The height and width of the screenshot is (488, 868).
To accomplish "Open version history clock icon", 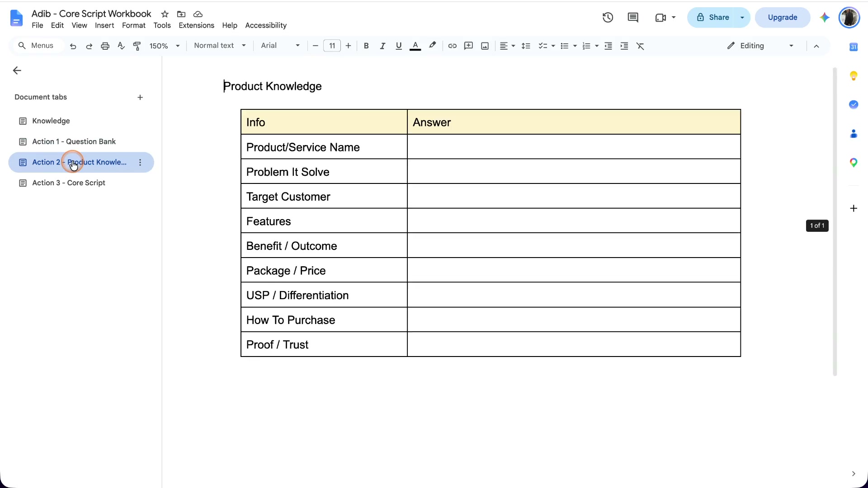I will [x=608, y=18].
